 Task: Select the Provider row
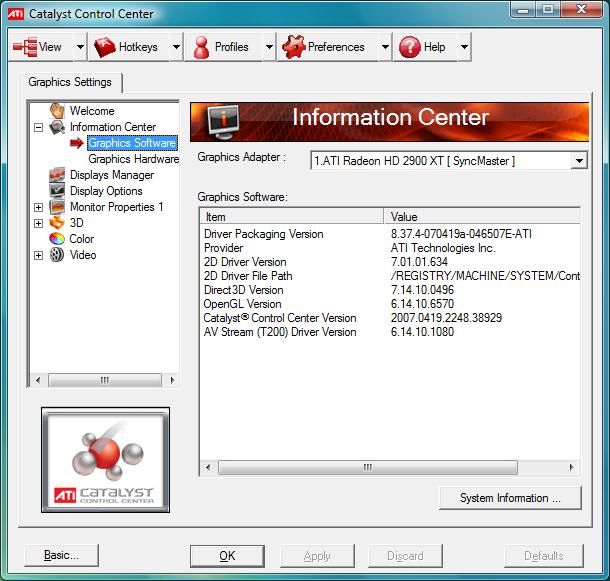(x=390, y=248)
